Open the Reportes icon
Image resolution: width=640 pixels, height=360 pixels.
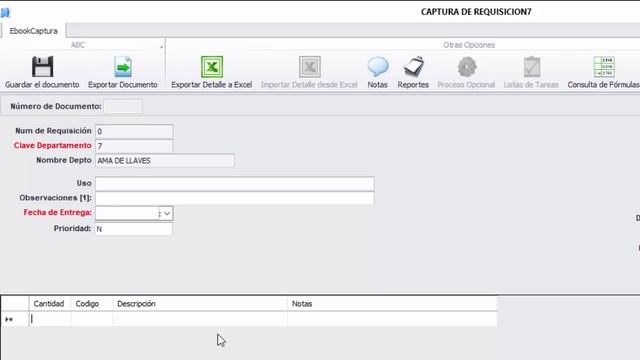(413, 67)
